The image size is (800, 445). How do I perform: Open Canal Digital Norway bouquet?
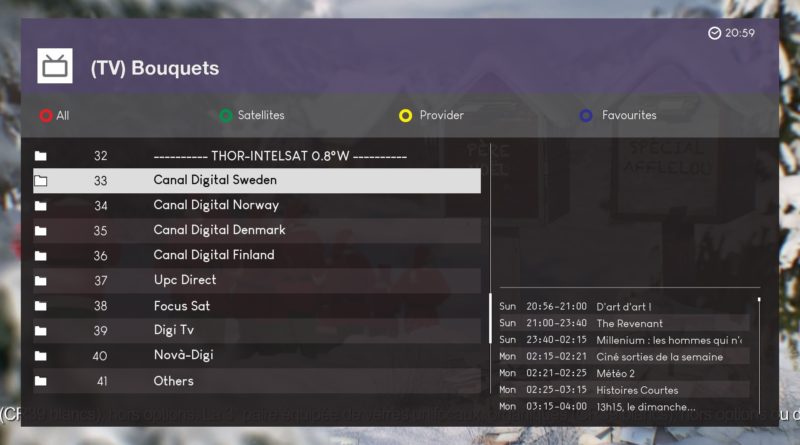point(257,206)
